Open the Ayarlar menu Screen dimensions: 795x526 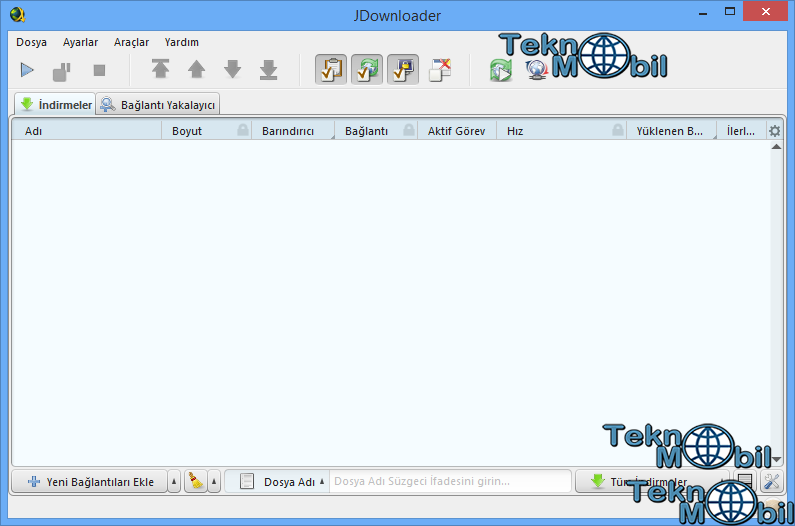pyautogui.click(x=80, y=42)
